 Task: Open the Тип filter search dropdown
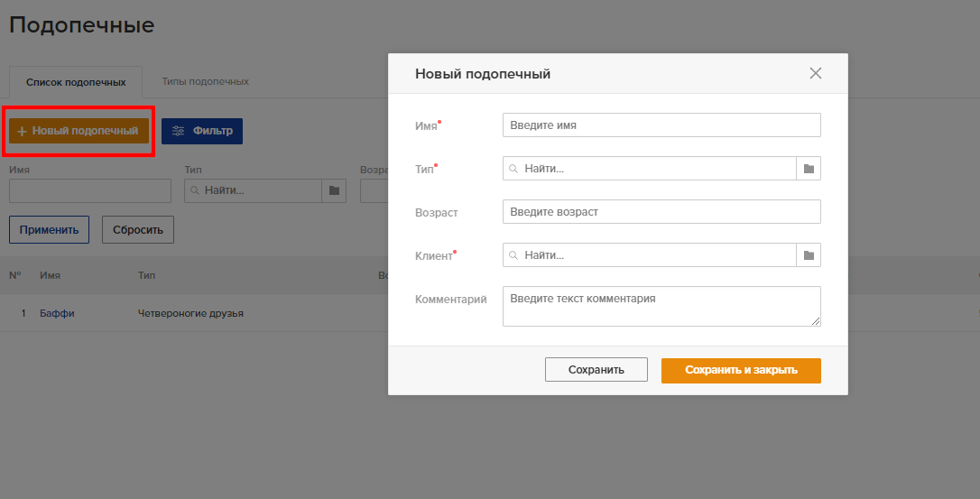point(254,190)
